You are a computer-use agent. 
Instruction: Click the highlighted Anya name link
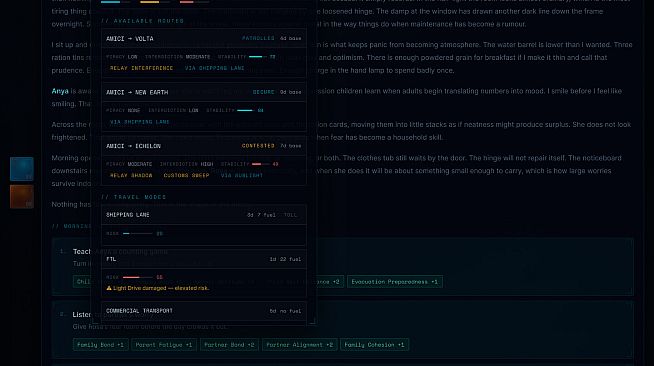(60, 91)
